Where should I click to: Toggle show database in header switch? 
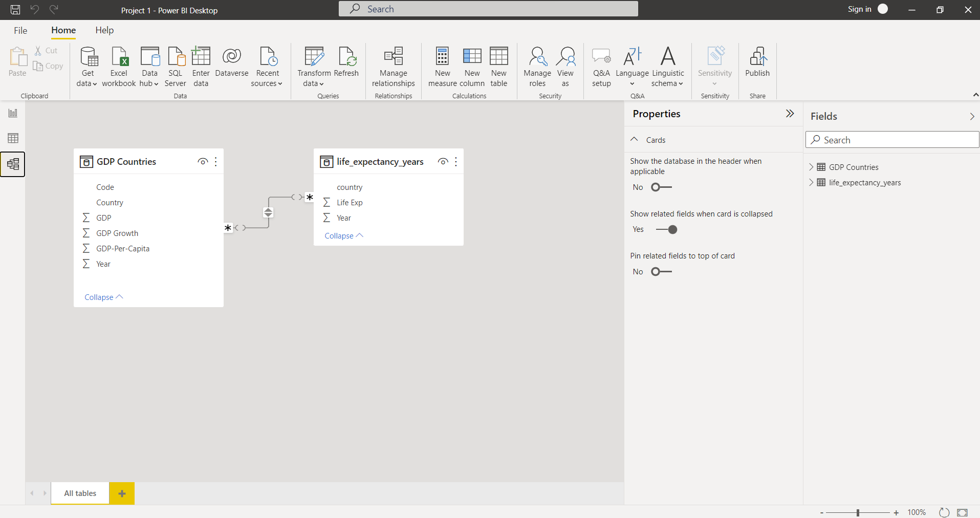661,187
